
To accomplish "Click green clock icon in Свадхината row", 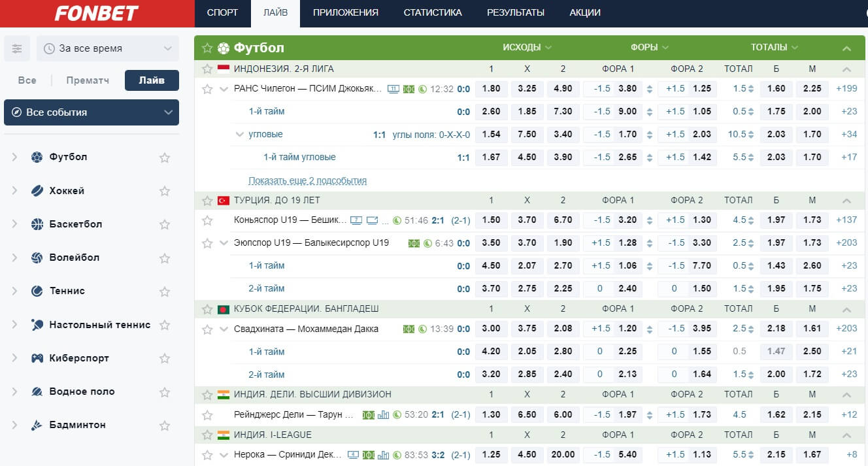I will click(422, 329).
